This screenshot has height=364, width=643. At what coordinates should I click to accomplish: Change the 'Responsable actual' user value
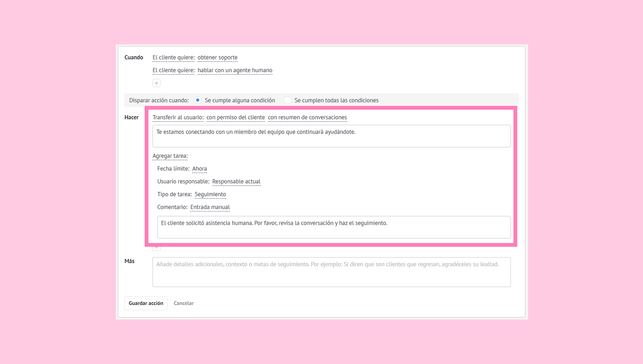[236, 182]
